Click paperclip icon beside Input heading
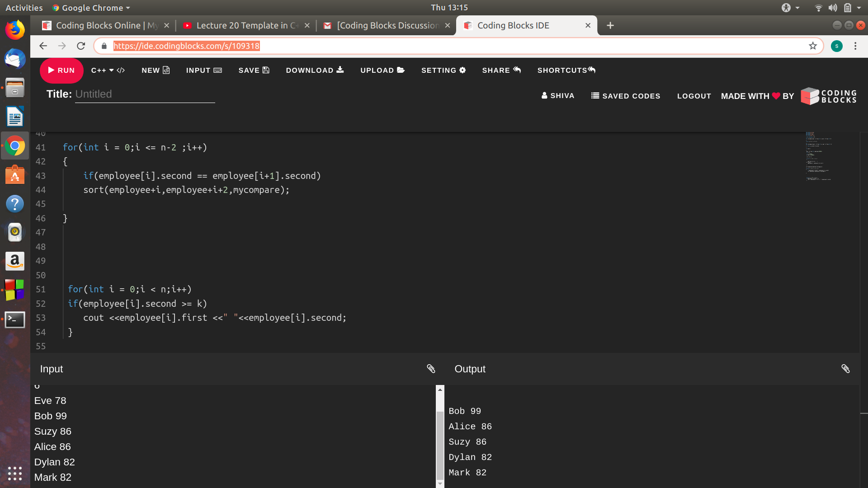The image size is (868, 488). pyautogui.click(x=431, y=369)
